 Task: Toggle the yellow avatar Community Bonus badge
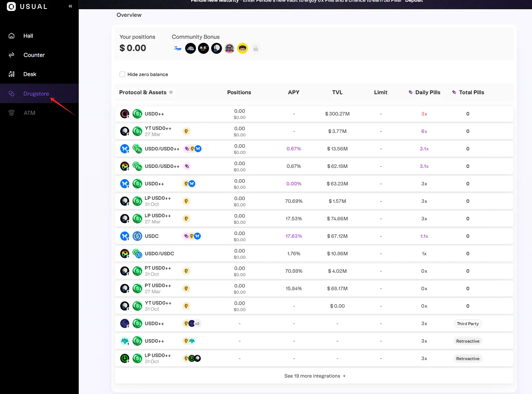[x=243, y=48]
